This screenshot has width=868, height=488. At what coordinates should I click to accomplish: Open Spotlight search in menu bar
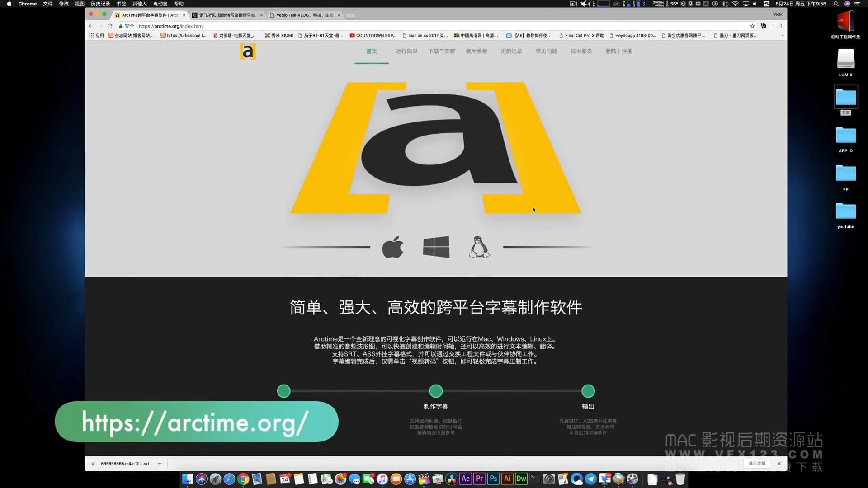pyautogui.click(x=836, y=4)
